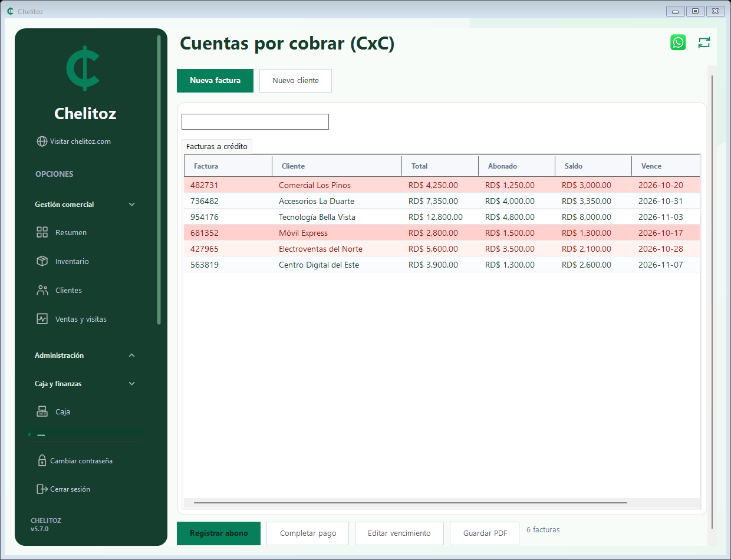Sort by Abonado column header
Image resolution: width=731 pixels, height=560 pixels.
[517, 166]
